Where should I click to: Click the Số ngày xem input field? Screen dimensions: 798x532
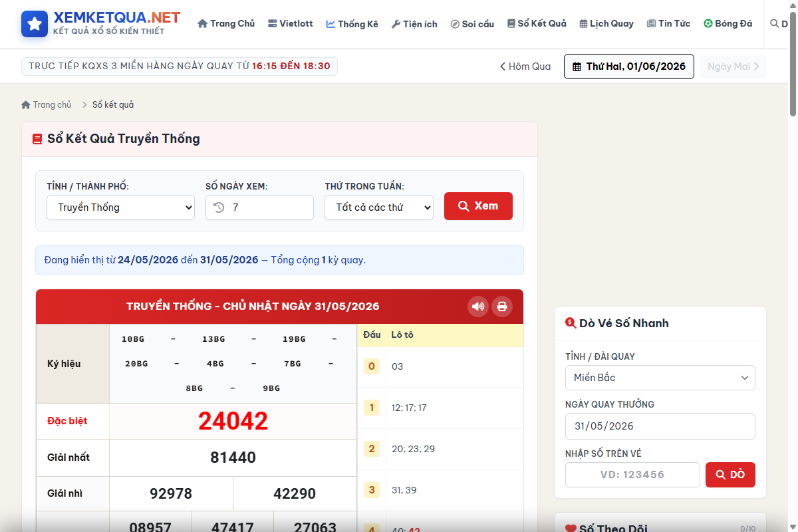(259, 207)
